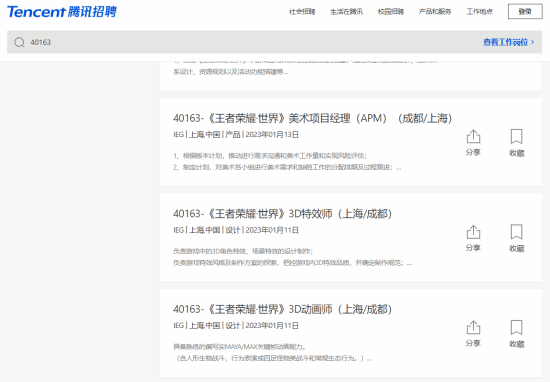
Task: Click the Tencent 腾讯招聘 logo
Action: [x=62, y=12]
